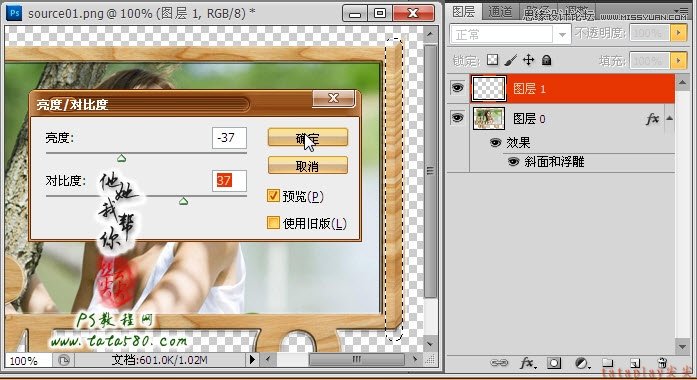Select the lock position move icon
The width and height of the screenshot is (697, 380).
point(528,60)
